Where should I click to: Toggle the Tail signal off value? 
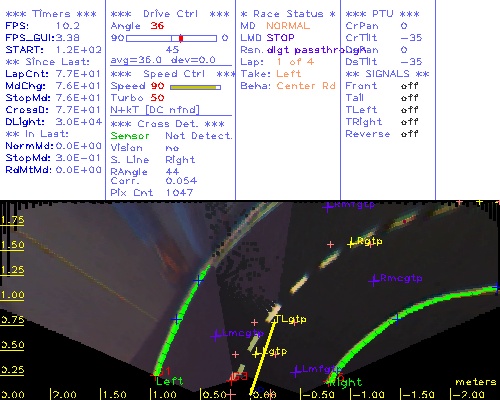[409, 98]
